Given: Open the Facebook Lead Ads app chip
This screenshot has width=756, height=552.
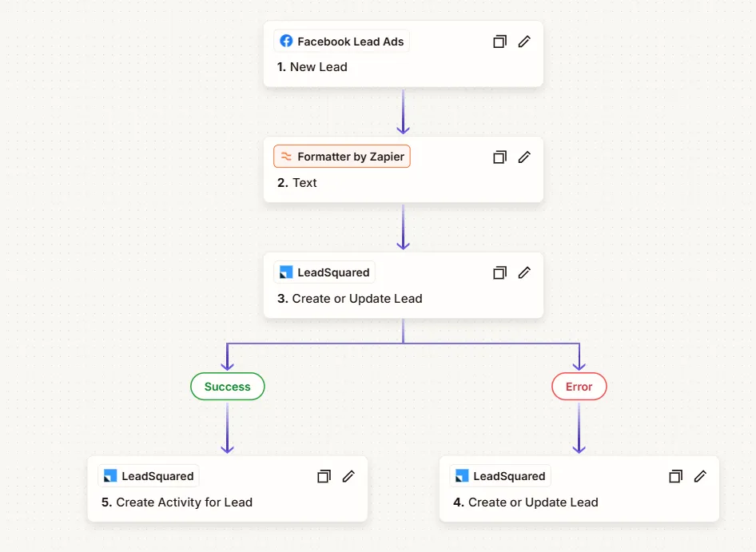Looking at the screenshot, I should (x=341, y=41).
